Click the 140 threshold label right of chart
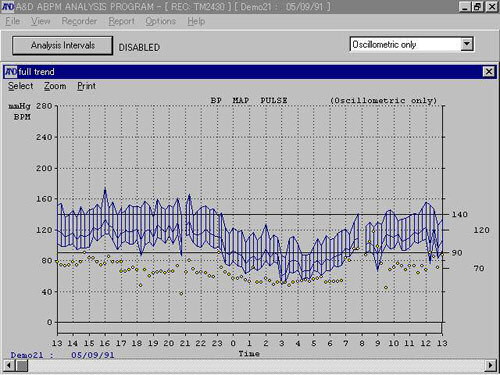 pos(459,215)
